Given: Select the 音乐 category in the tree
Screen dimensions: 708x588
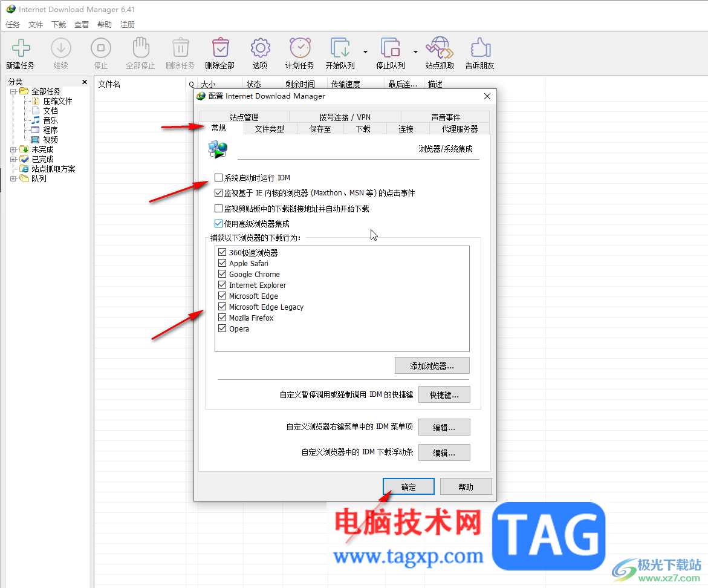Looking at the screenshot, I should click(x=50, y=120).
